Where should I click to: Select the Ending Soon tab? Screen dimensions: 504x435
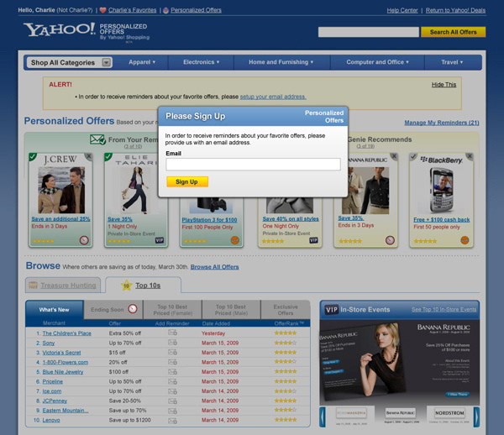click(x=113, y=310)
